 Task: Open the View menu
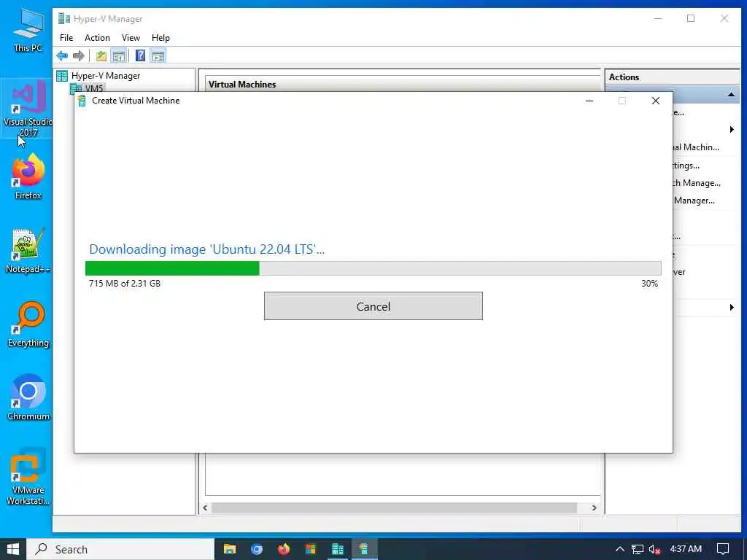point(131,38)
